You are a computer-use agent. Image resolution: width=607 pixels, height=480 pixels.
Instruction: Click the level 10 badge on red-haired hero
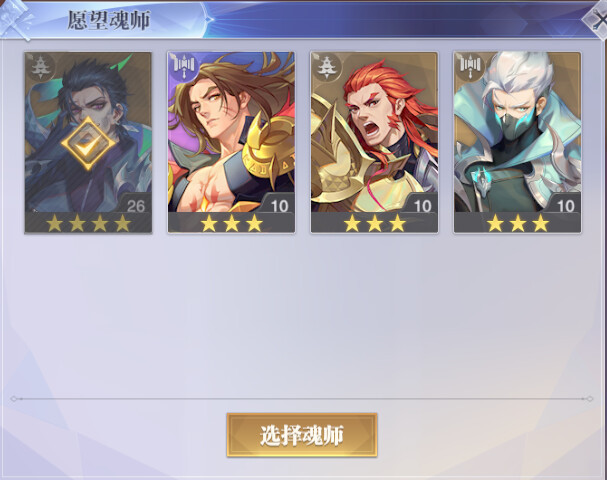(422, 205)
